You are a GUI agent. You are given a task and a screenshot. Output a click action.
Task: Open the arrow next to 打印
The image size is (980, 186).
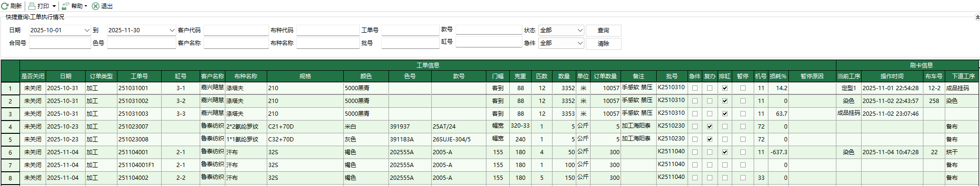point(54,6)
